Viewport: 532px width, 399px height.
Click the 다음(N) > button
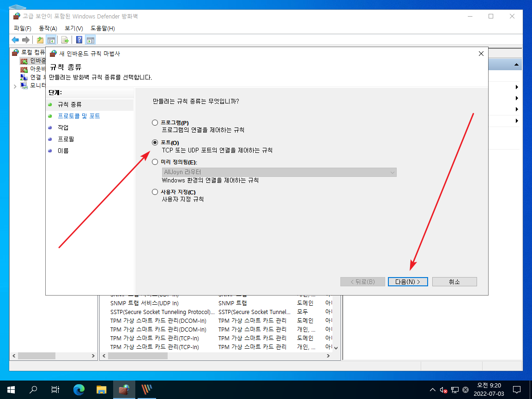pos(408,282)
